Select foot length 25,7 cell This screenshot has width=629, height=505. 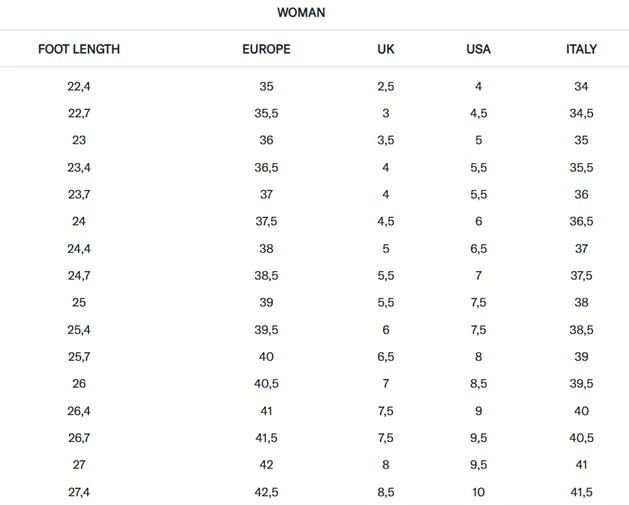(x=78, y=355)
